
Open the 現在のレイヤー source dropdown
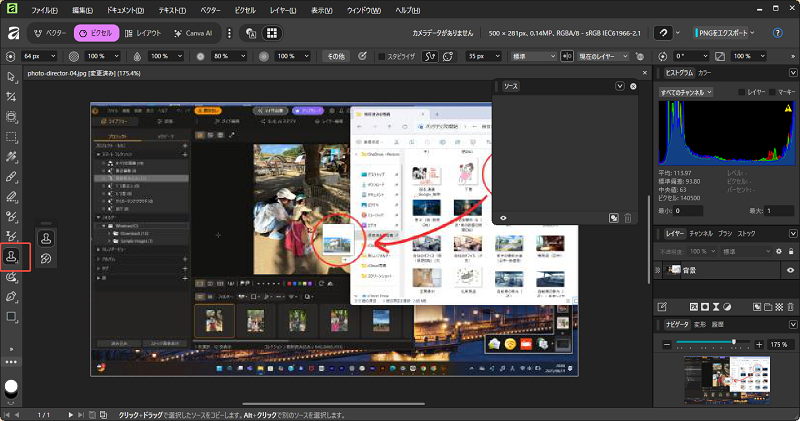pos(603,56)
